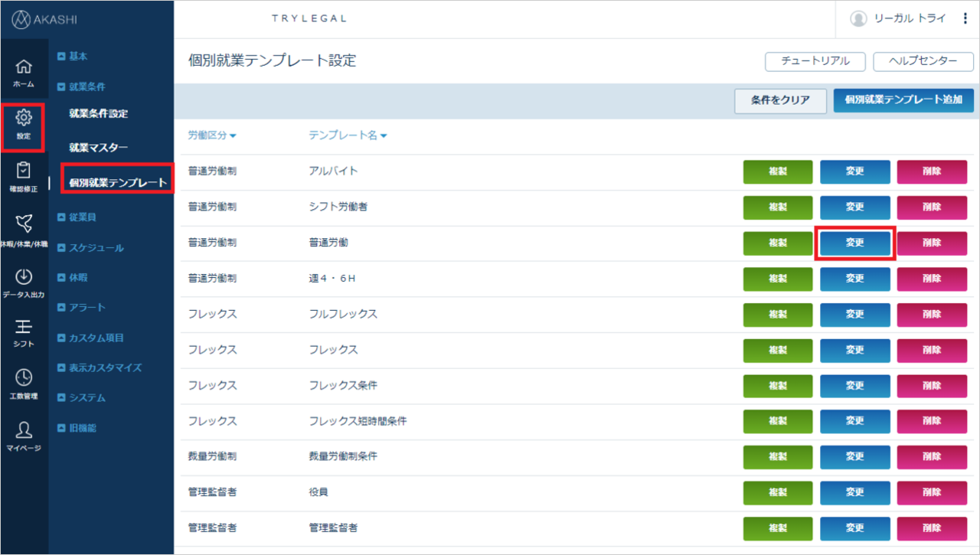Select 個別就業テンプレート in the submenu

[118, 183]
